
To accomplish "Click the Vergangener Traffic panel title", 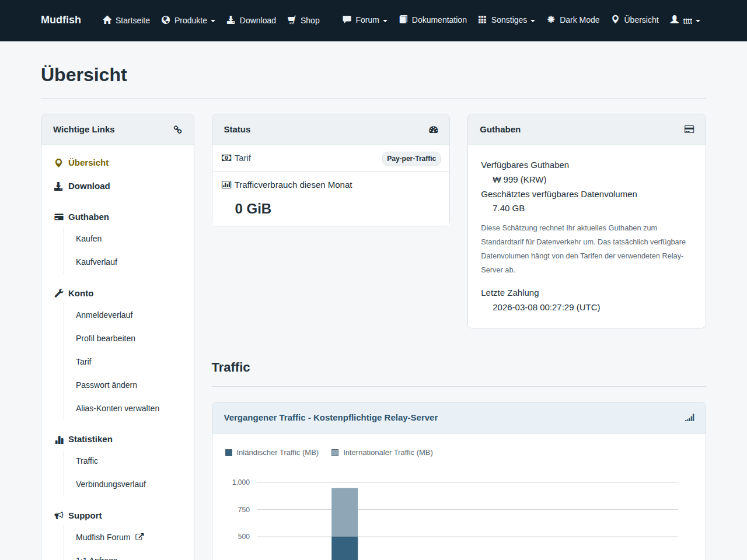I will (x=331, y=418).
